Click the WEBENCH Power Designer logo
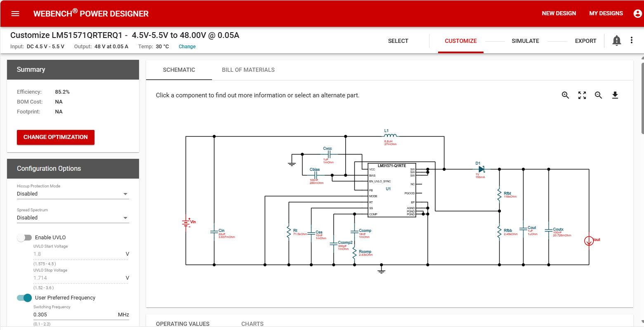This screenshot has height=330, width=644. point(91,13)
